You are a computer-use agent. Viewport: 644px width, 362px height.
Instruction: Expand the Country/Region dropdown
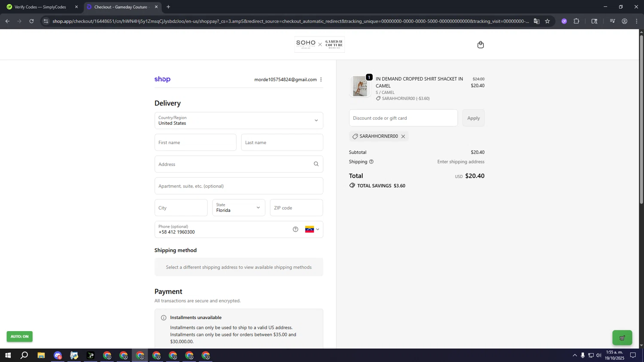click(x=239, y=121)
